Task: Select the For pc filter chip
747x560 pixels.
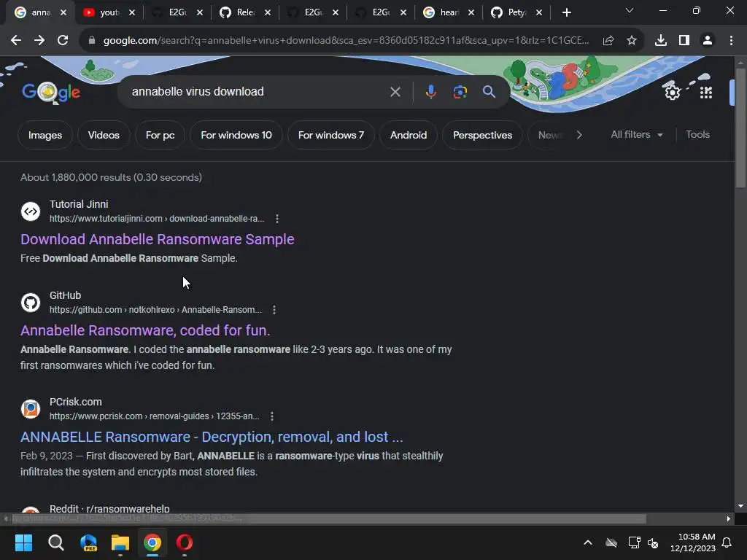Action: tap(160, 135)
